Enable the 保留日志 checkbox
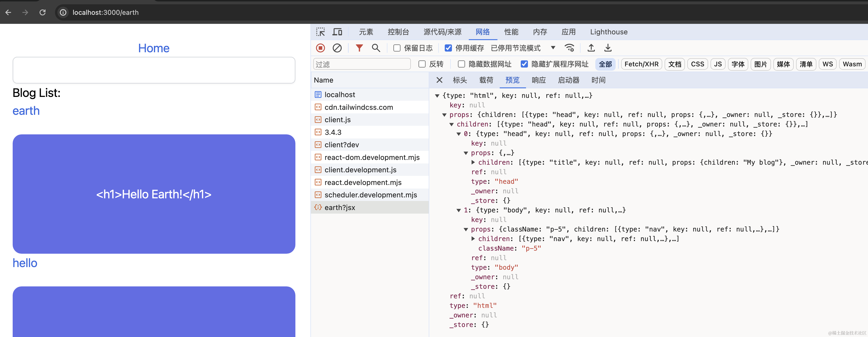 pyautogui.click(x=397, y=48)
